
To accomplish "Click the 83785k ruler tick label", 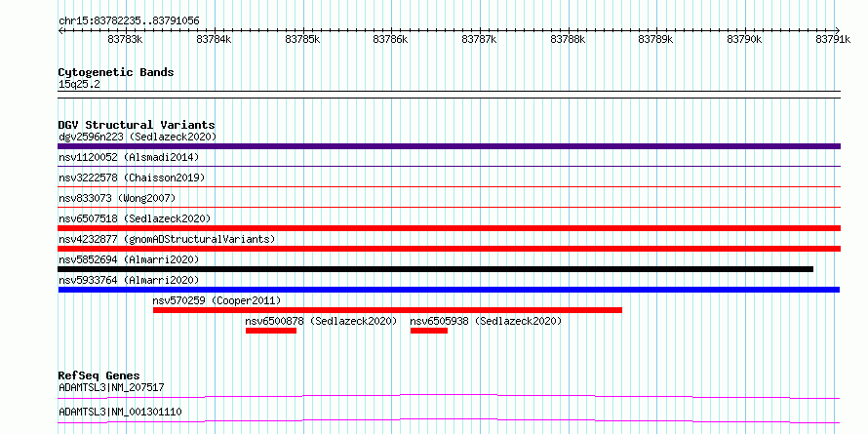I will coord(302,39).
